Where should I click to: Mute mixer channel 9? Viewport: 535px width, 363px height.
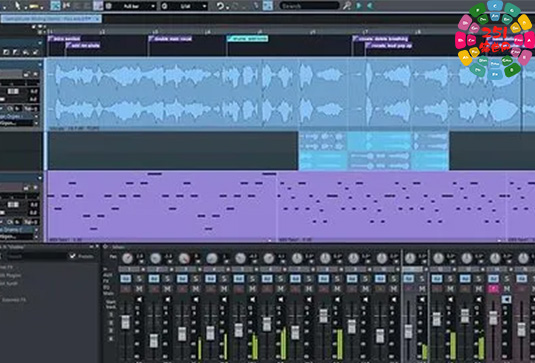point(365,289)
